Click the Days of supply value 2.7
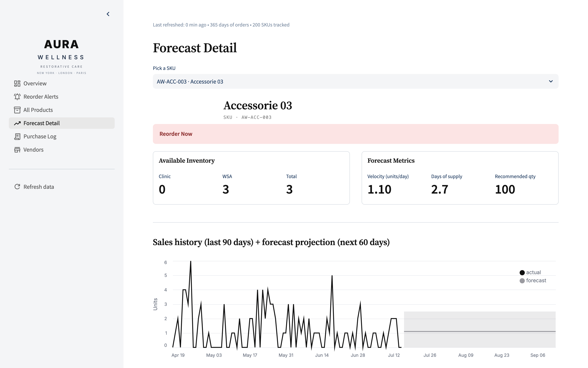Image resolution: width=588 pixels, height=368 pixels. coord(440,189)
